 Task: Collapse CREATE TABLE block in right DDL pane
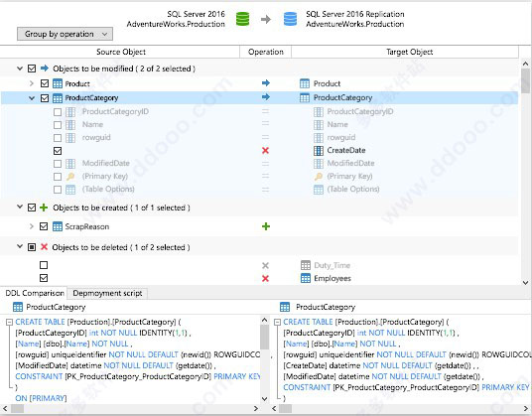tap(277, 322)
